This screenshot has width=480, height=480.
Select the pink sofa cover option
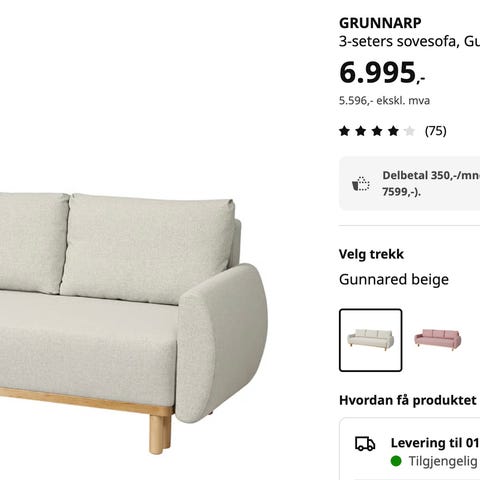point(438,340)
